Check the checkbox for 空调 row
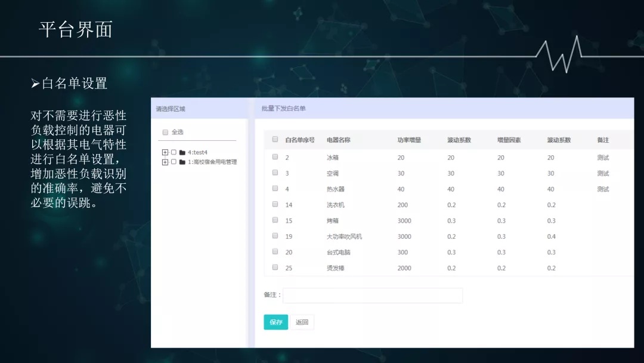Viewport: 644px width, 363px height. [x=275, y=173]
